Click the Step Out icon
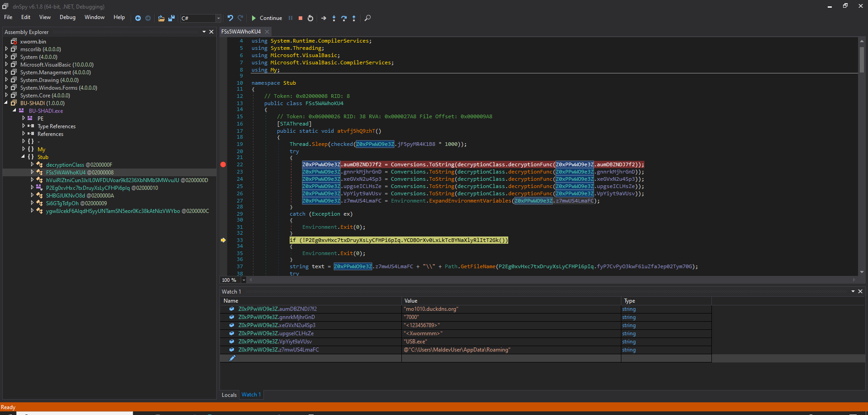Screen dimensions: 868x415 pyautogui.click(x=354, y=18)
